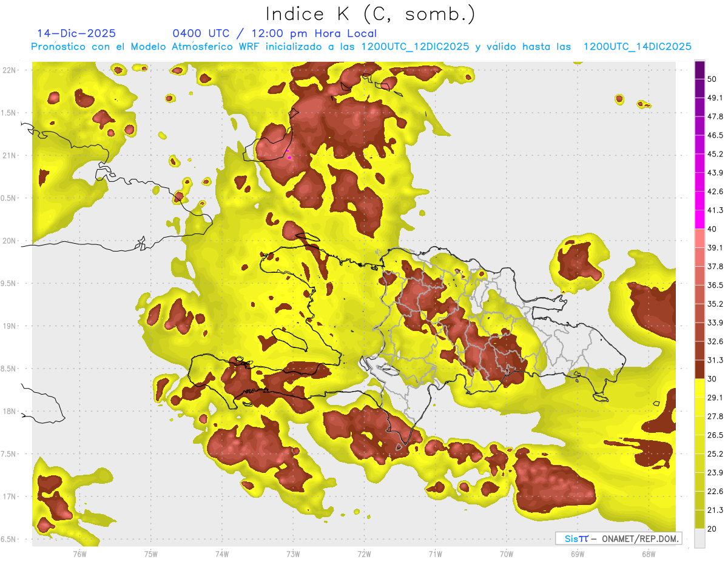
Task: Click the "25.2" legend value
Action: point(715,454)
